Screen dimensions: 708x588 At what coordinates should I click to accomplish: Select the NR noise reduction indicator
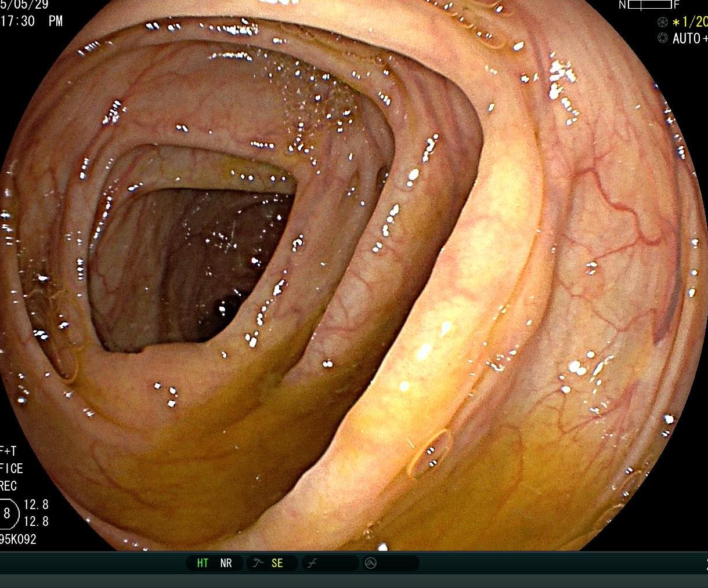tap(226, 563)
